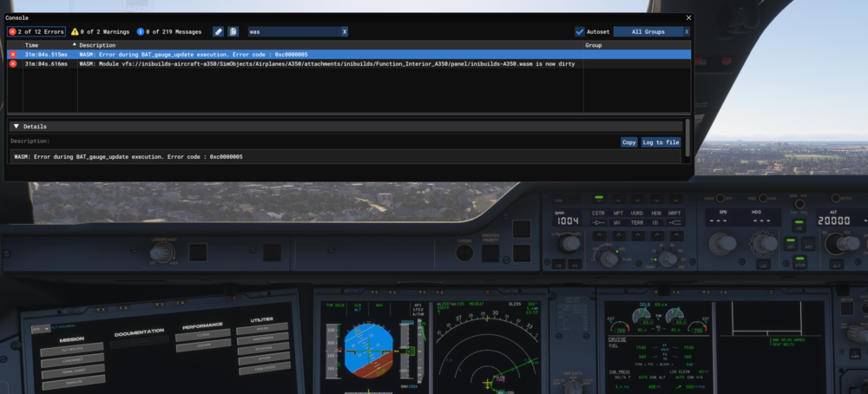Close the Console window
The width and height of the screenshot is (868, 394).
(688, 17)
